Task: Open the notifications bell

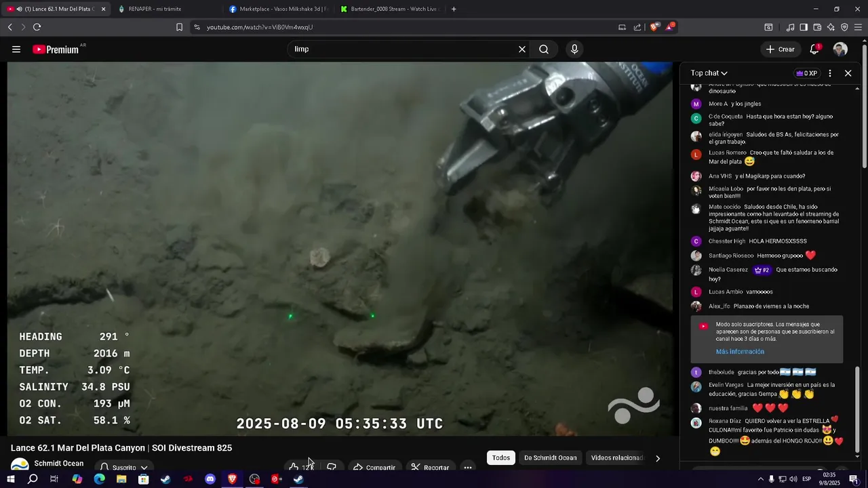Action: point(814,49)
